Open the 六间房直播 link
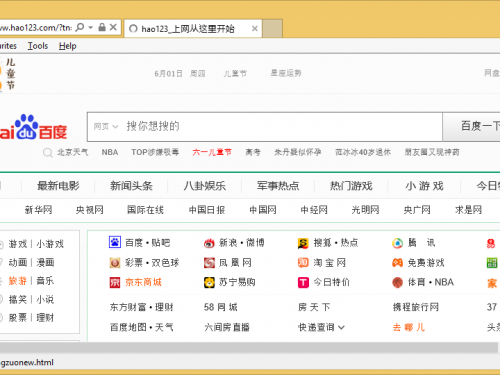Screen dimensions: 500x375 (x=227, y=327)
